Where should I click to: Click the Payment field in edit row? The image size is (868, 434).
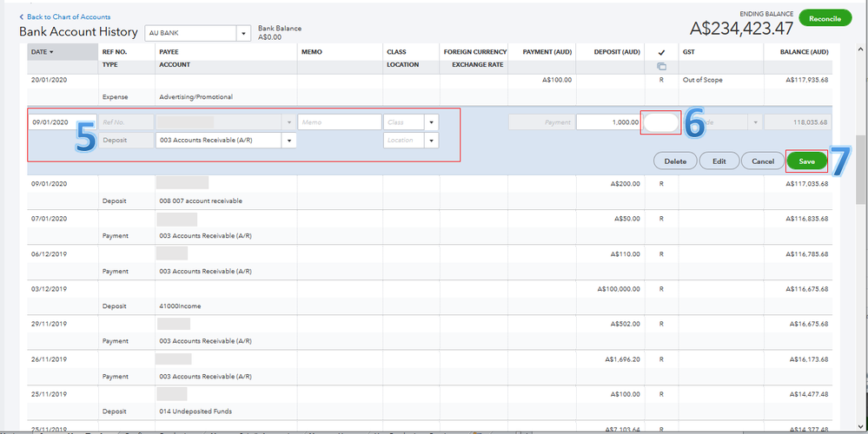click(x=541, y=122)
